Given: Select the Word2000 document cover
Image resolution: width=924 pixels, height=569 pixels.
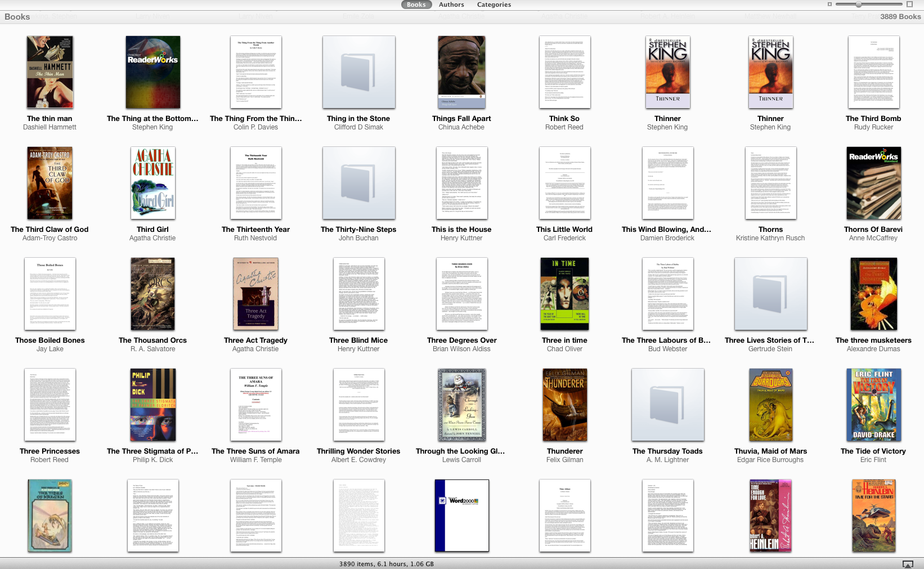Looking at the screenshot, I should click(461, 516).
